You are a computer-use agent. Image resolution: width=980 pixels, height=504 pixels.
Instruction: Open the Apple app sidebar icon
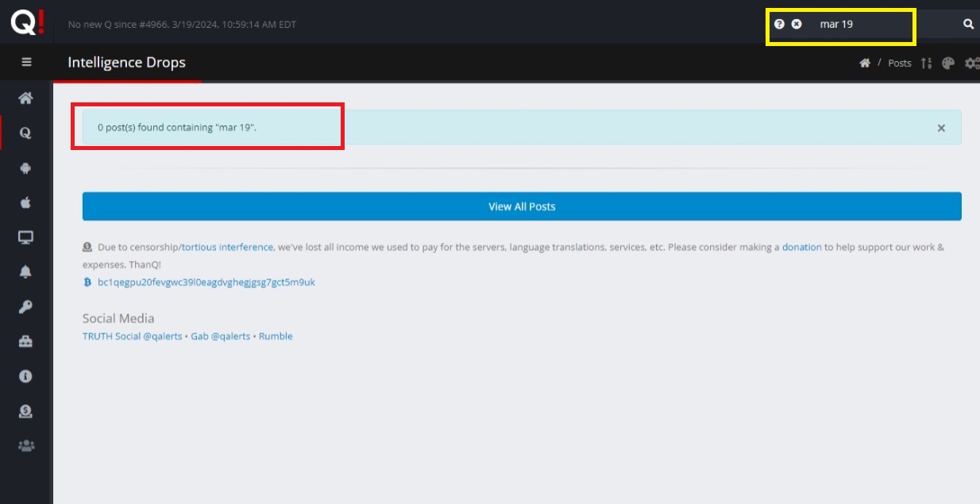(x=25, y=202)
